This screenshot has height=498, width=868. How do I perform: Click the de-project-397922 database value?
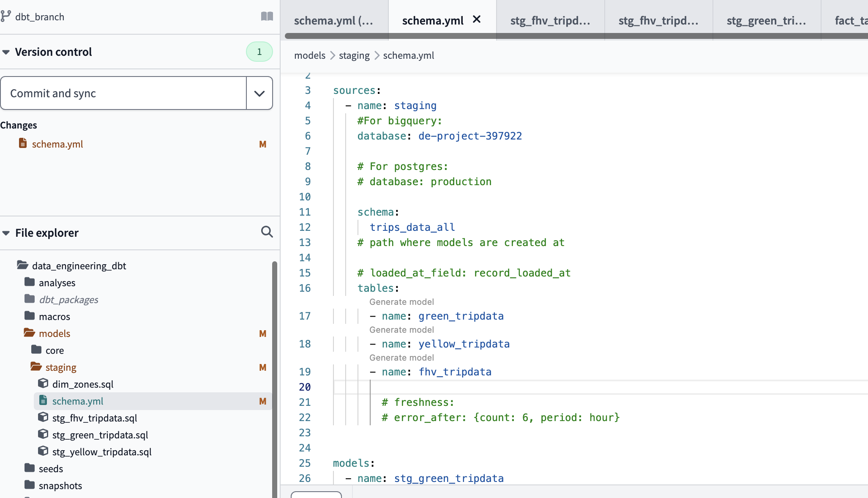(470, 136)
